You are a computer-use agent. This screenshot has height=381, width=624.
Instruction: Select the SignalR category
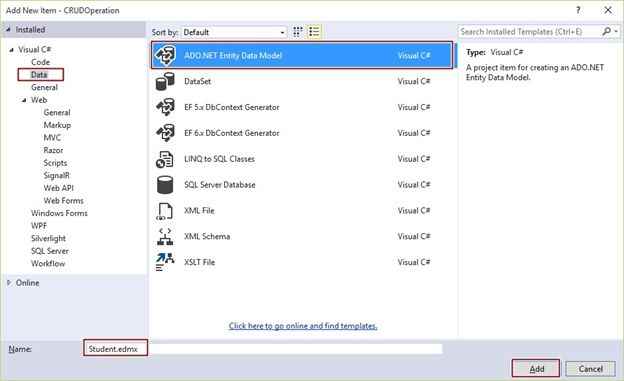coord(57,176)
